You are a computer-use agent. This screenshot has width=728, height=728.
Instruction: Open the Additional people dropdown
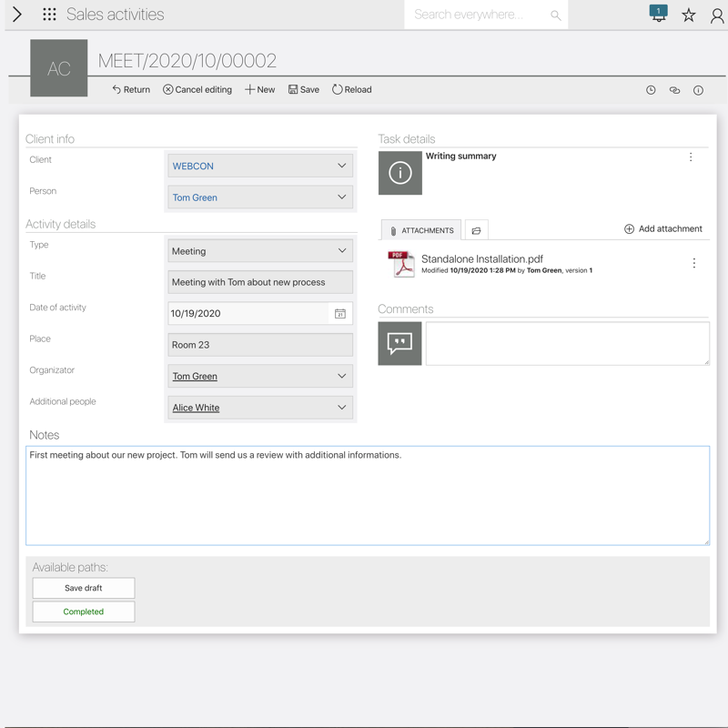(259, 408)
